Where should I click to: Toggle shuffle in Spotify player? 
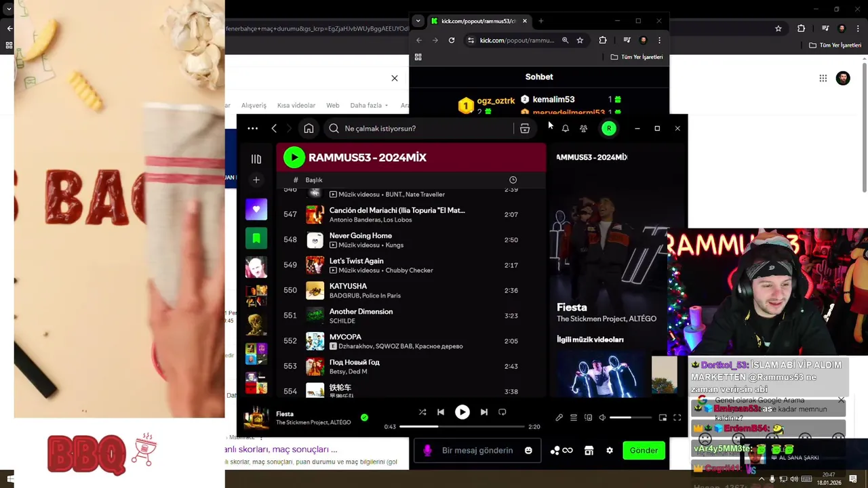tap(422, 412)
